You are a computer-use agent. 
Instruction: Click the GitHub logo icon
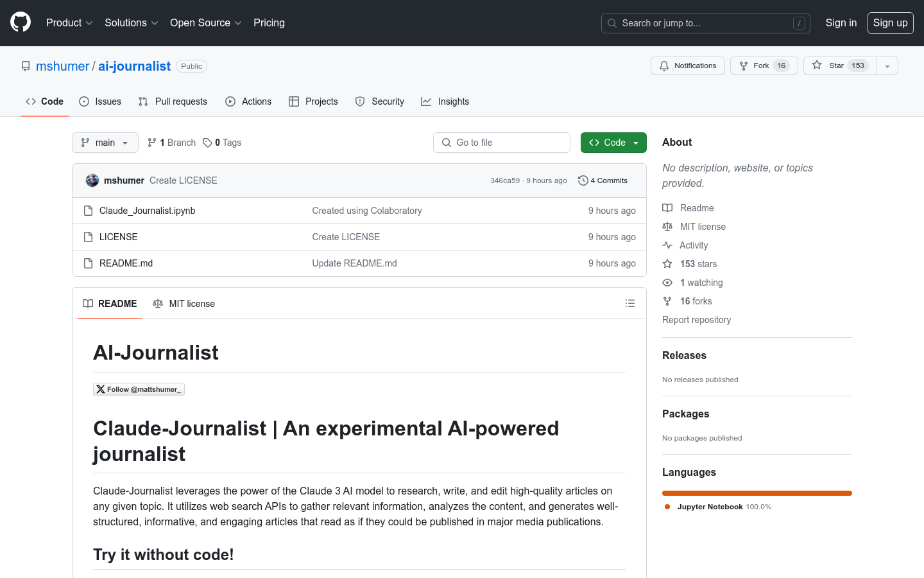(x=21, y=22)
